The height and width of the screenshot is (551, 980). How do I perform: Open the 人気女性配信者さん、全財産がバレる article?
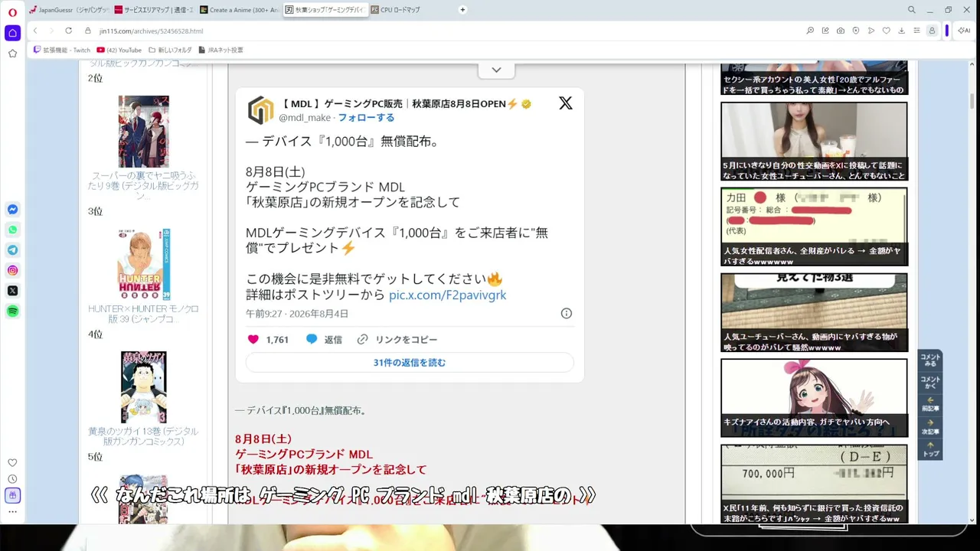(814, 227)
